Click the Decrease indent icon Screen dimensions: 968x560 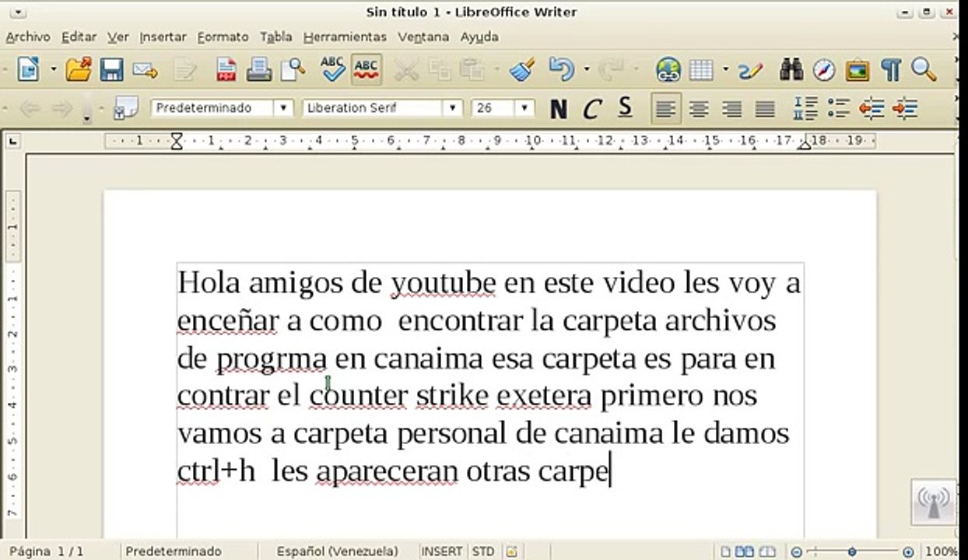(872, 109)
